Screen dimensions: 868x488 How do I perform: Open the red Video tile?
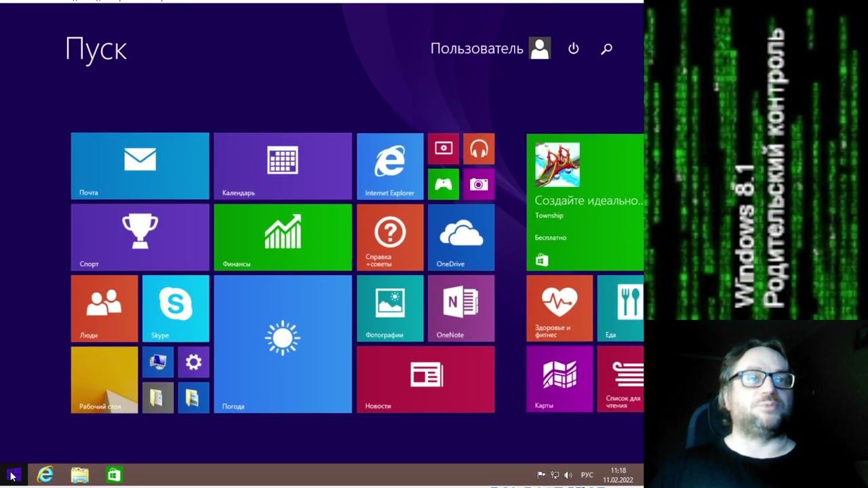coord(443,148)
